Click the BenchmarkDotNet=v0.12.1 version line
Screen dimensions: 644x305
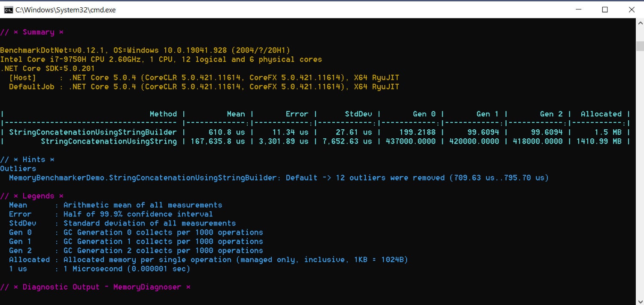click(x=145, y=50)
